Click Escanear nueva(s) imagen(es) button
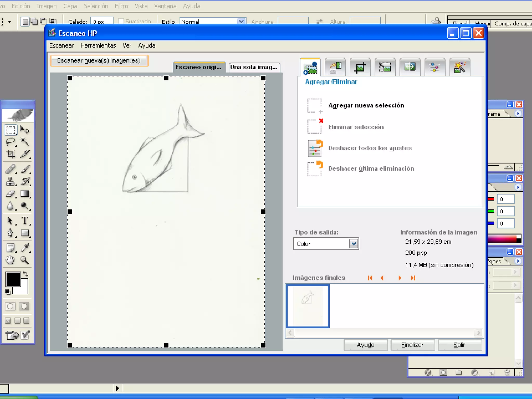 99,61
